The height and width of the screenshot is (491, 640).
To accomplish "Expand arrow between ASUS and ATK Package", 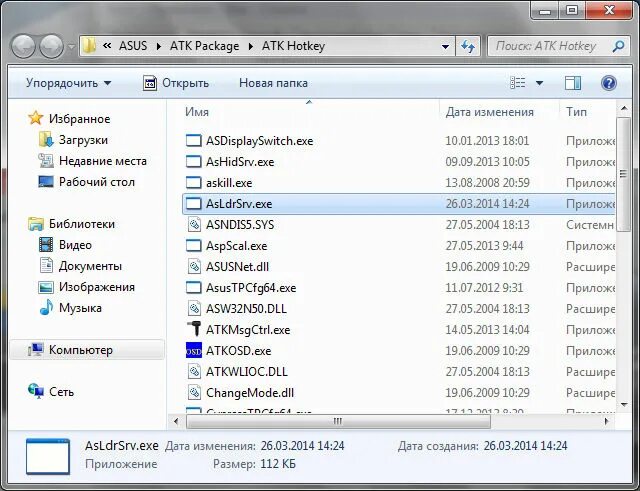I will coord(159,47).
